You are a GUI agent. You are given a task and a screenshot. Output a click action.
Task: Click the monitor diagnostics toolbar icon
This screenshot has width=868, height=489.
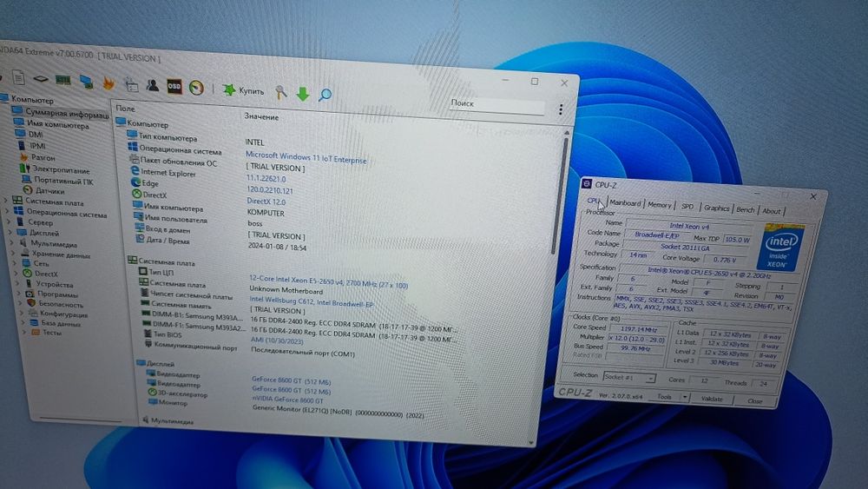tap(86, 82)
